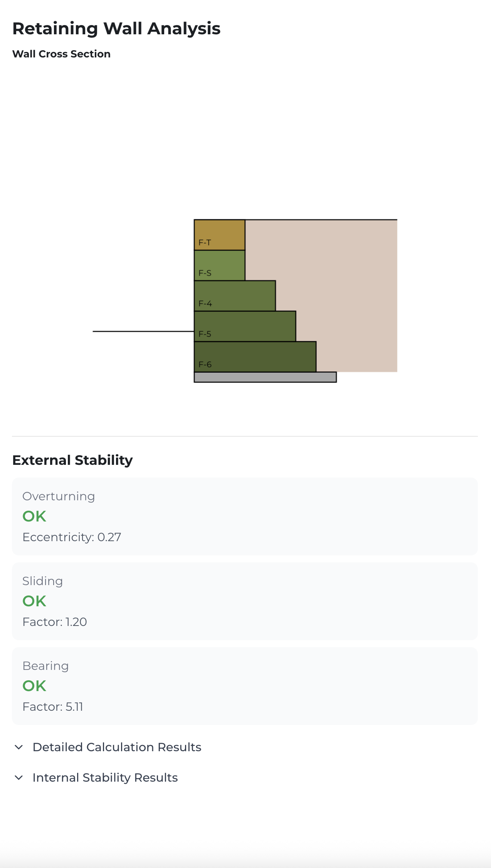491x868 pixels.
Task: Pick the F-5 wall block
Action: pyautogui.click(x=245, y=326)
